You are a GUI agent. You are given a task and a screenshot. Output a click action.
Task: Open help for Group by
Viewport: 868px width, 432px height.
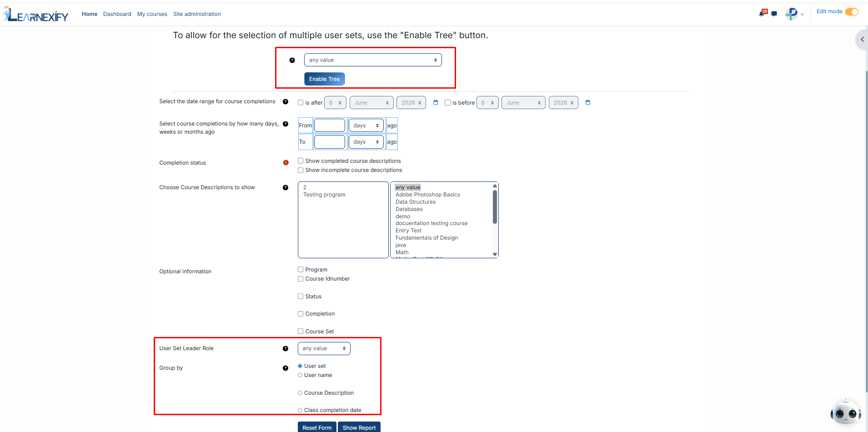click(286, 368)
